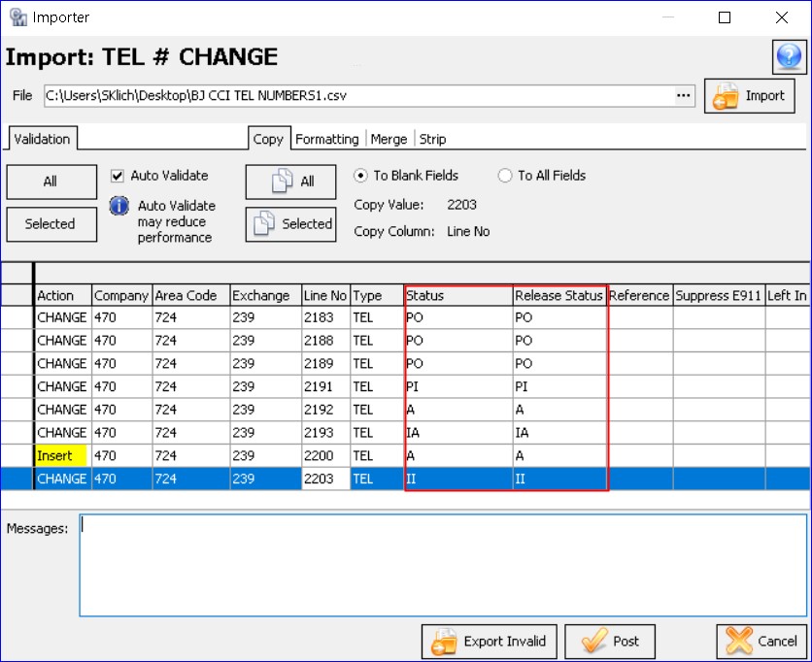Click the Import icon button

click(x=727, y=95)
